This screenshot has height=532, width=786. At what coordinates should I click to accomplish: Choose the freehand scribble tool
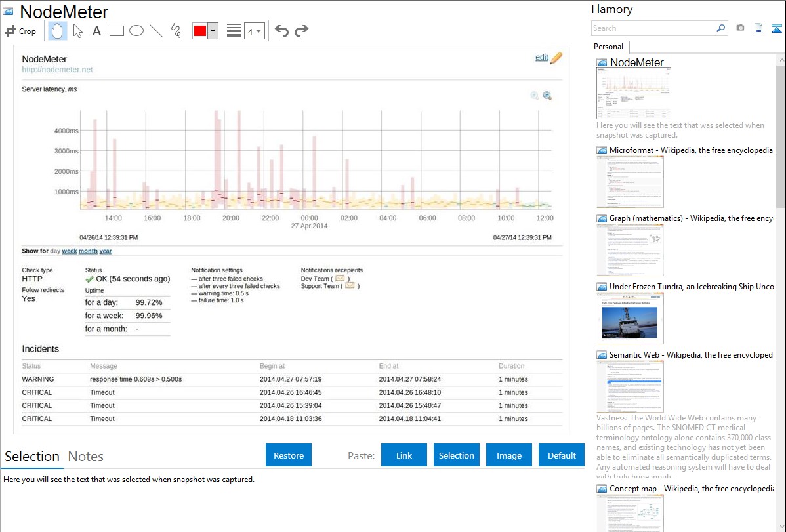click(176, 31)
